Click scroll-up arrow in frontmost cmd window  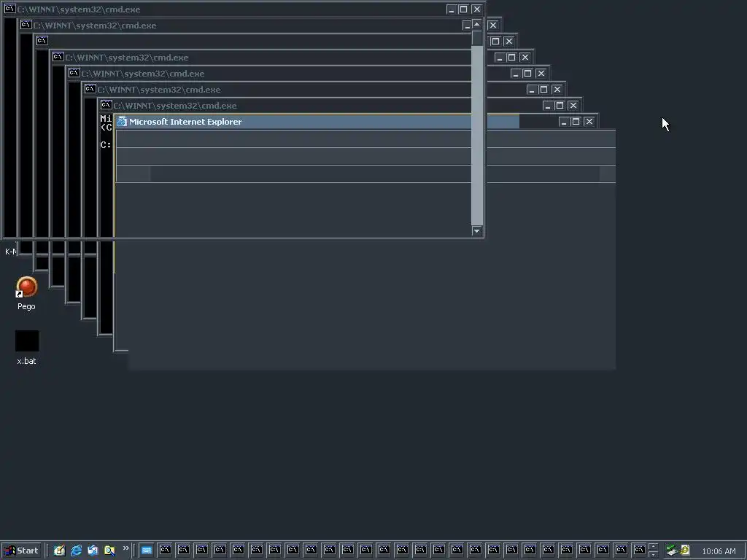pos(477,24)
